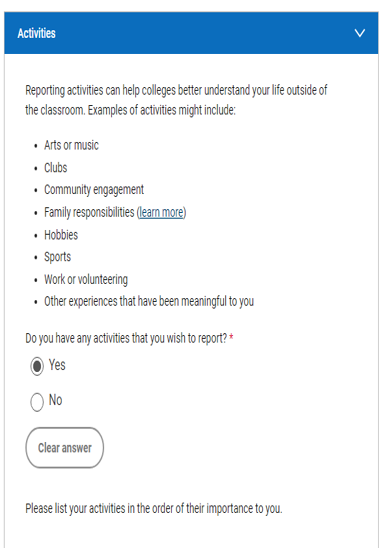The height and width of the screenshot is (548, 382).
Task: Click the Clubs list item
Action: point(56,167)
